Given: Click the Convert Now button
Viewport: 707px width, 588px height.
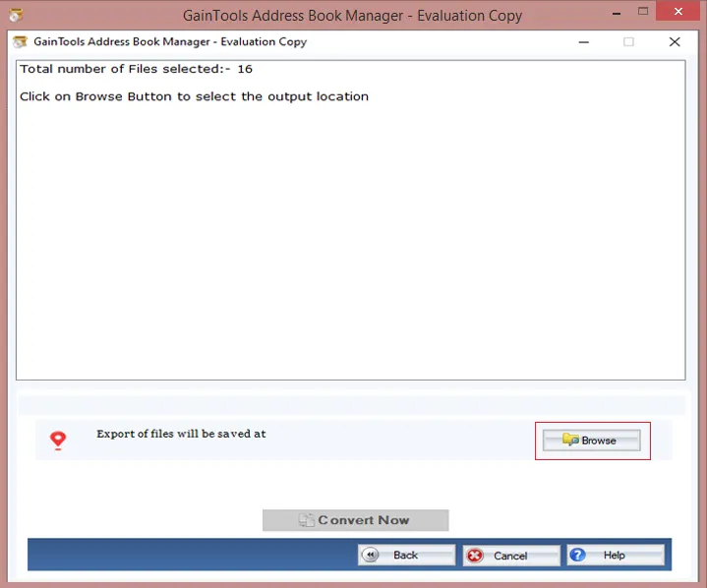Looking at the screenshot, I should pos(355,520).
